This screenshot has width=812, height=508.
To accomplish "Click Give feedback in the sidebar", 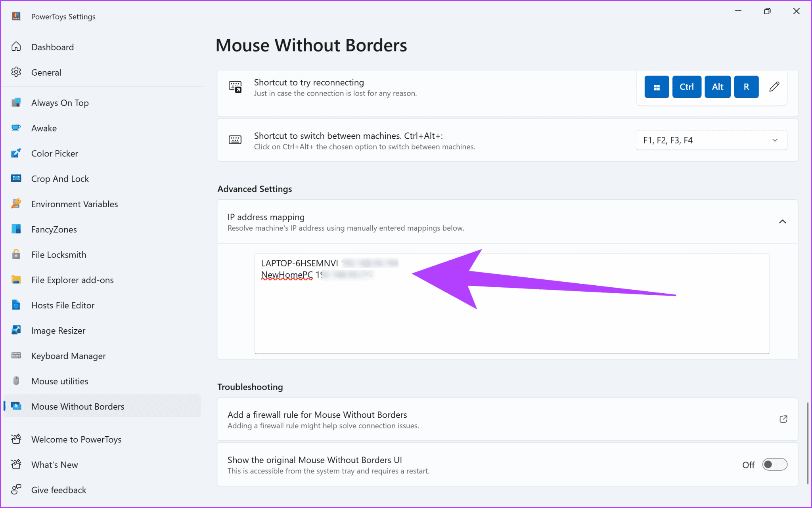I will tap(58, 490).
